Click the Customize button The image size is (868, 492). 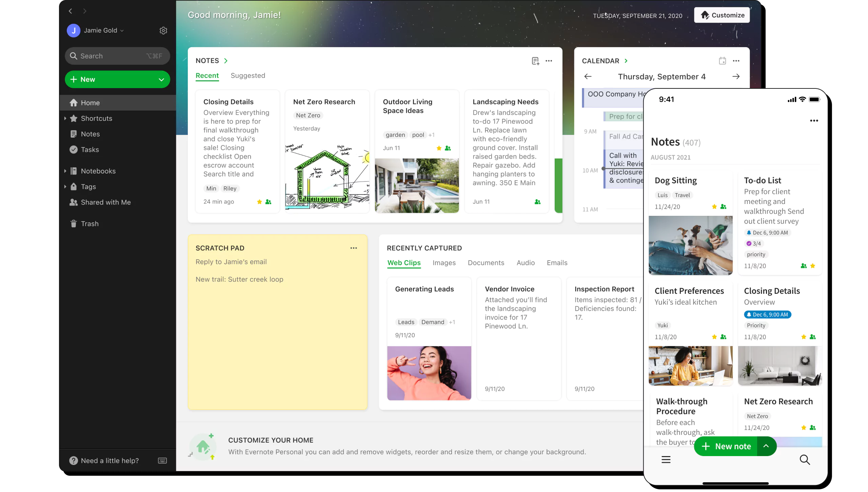(x=722, y=15)
